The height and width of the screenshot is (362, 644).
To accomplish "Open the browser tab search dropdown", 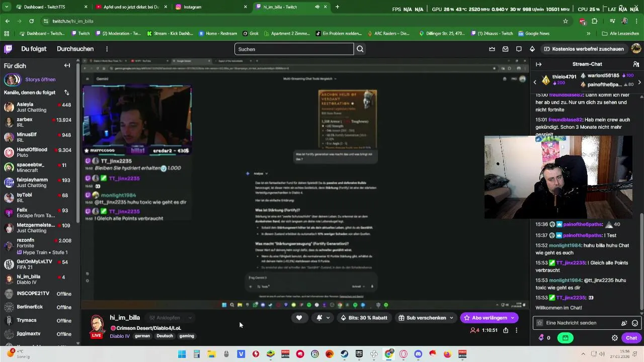I will pos(7,7).
